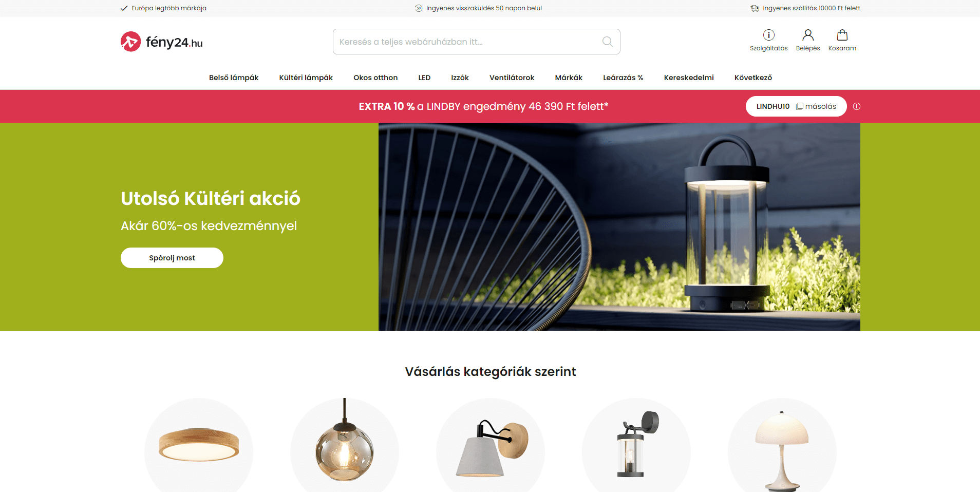Select the outdoor wall lantern category

(x=636, y=445)
